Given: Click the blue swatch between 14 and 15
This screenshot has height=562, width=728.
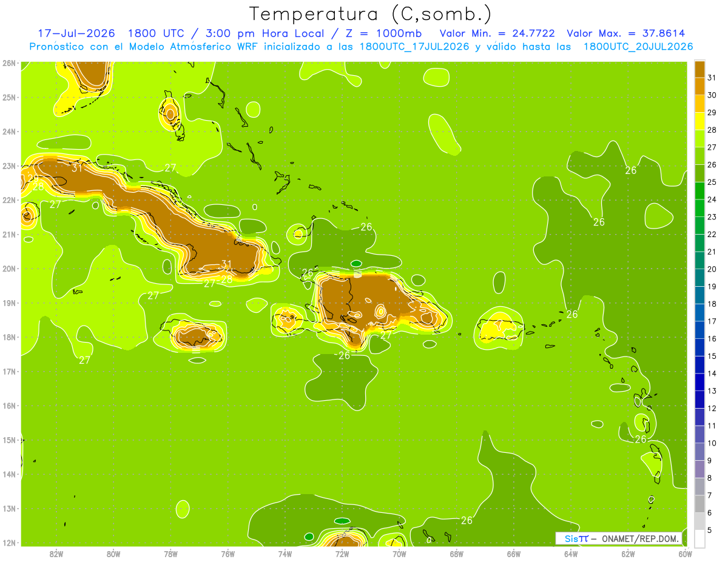Looking at the screenshot, I should click(699, 365).
